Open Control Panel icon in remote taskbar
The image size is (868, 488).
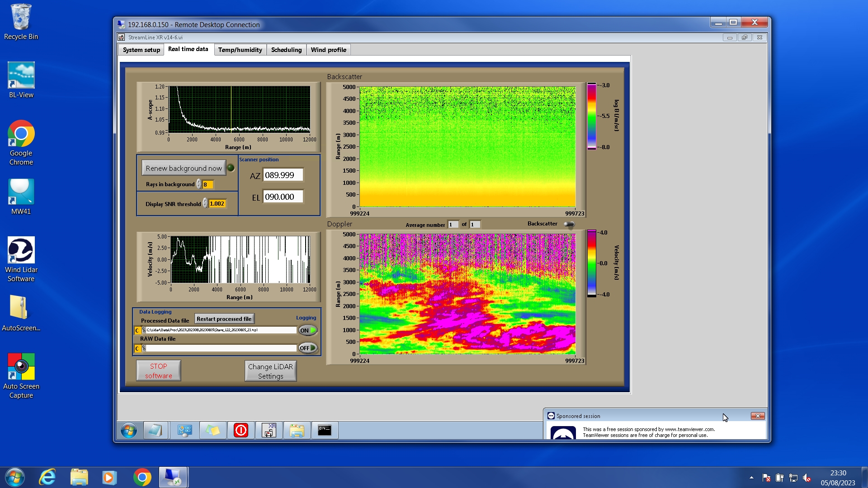pyautogui.click(x=184, y=430)
